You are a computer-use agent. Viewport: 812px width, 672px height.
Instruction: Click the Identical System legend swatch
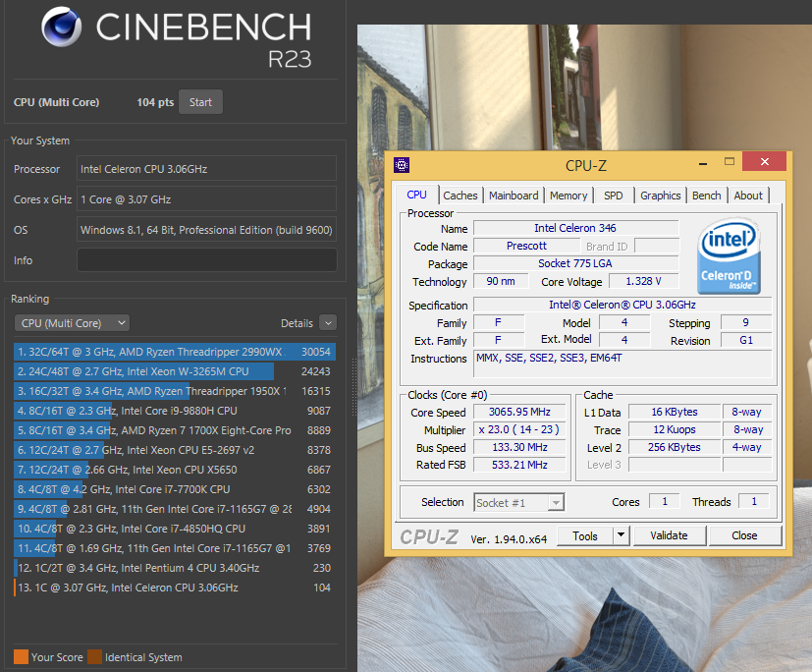[x=95, y=657]
